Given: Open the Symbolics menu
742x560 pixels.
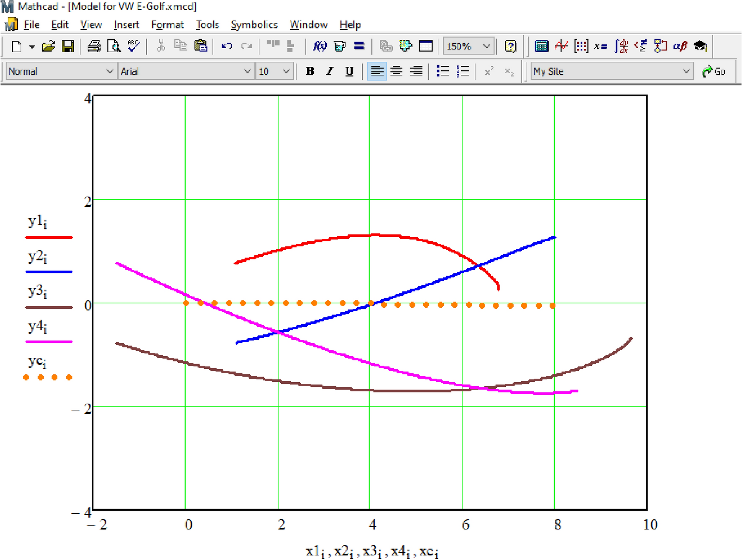Looking at the screenshot, I should coord(254,24).
